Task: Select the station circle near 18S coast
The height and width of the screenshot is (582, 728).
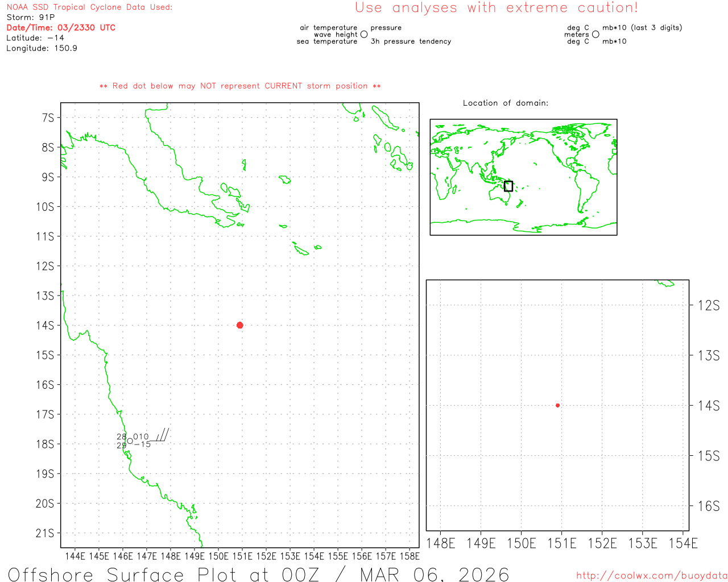Action: [130, 441]
